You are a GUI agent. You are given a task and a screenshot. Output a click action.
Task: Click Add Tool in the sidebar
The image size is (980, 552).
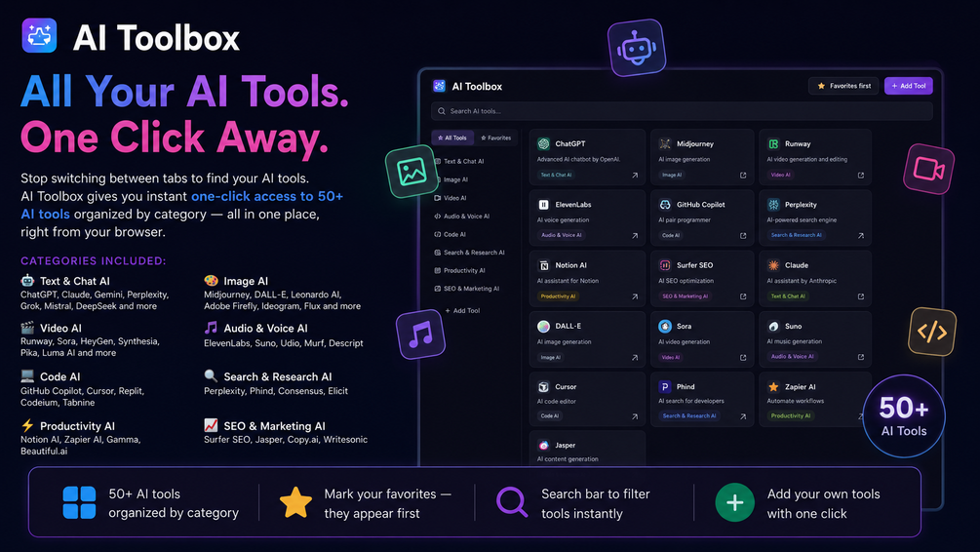point(462,311)
